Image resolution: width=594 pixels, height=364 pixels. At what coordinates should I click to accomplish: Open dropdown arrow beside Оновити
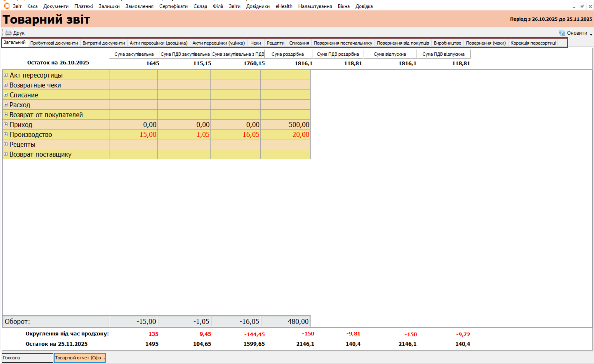click(x=591, y=34)
